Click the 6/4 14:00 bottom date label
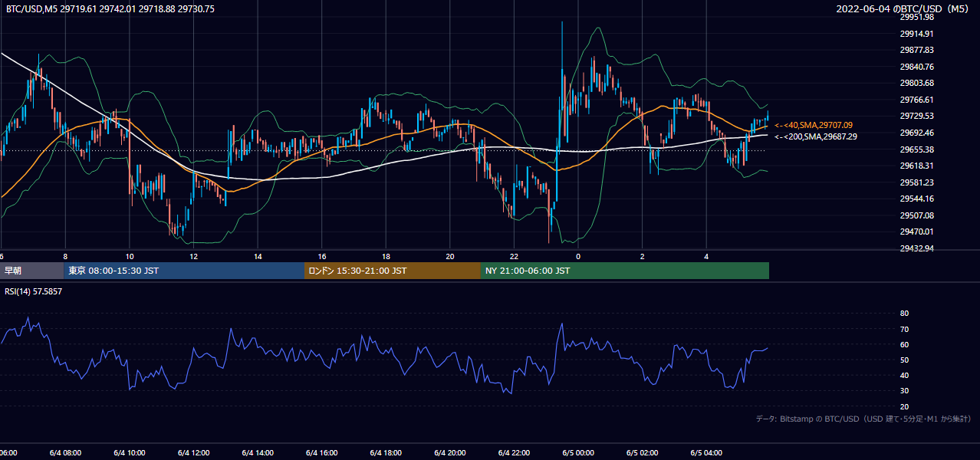Viewport: 980px width, 460px height. tap(258, 453)
